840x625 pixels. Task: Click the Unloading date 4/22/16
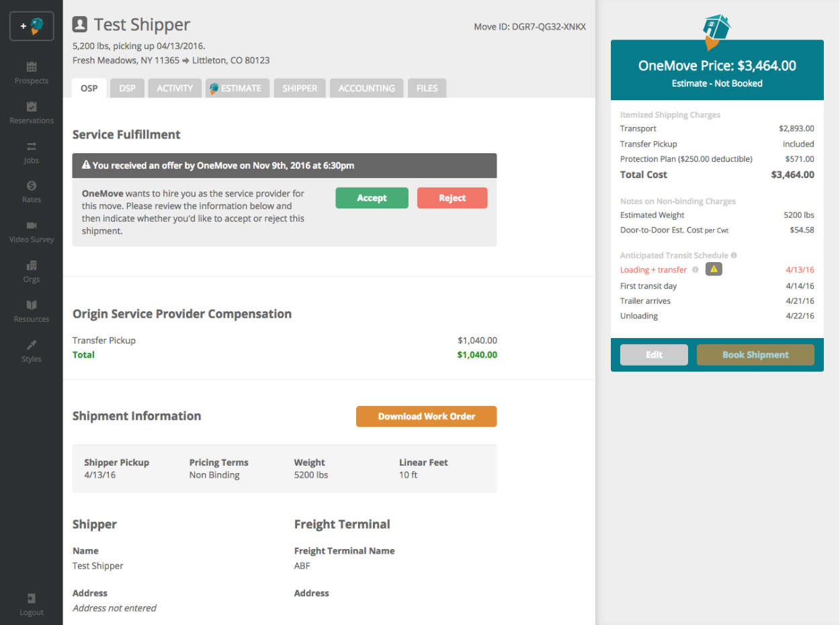[800, 316]
